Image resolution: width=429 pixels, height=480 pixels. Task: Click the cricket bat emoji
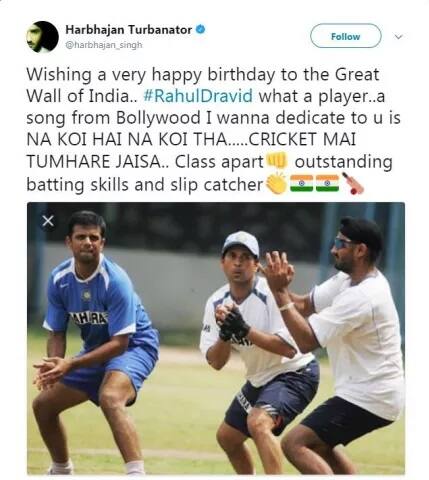[353, 184]
